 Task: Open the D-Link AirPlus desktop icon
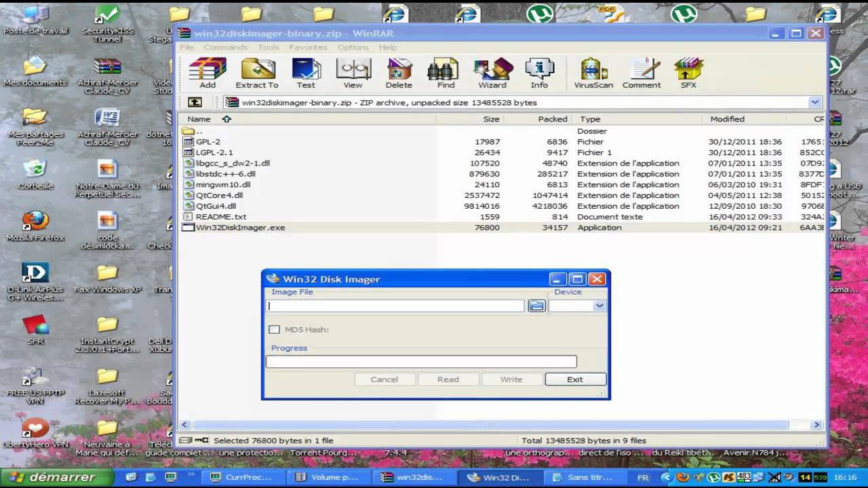tap(35, 281)
